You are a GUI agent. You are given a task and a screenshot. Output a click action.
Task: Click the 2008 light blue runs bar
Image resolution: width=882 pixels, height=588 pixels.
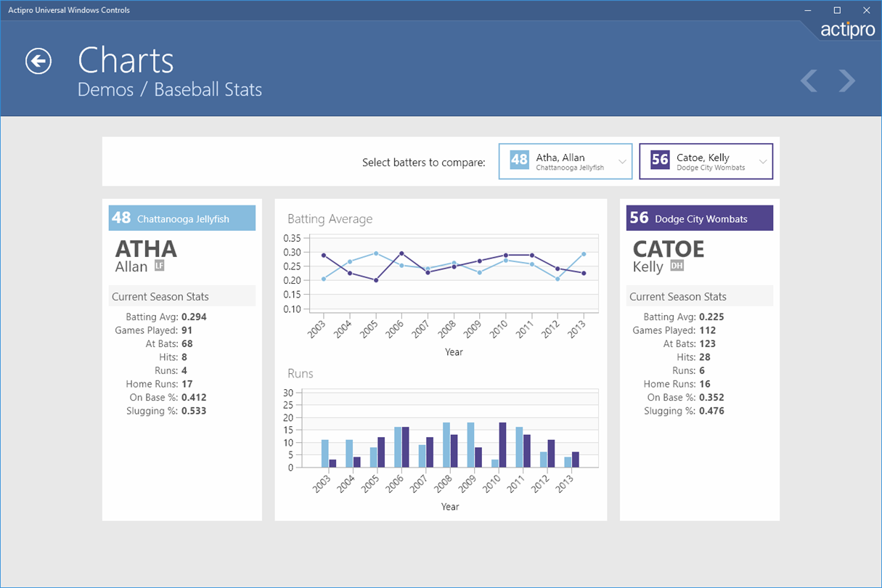(446, 445)
